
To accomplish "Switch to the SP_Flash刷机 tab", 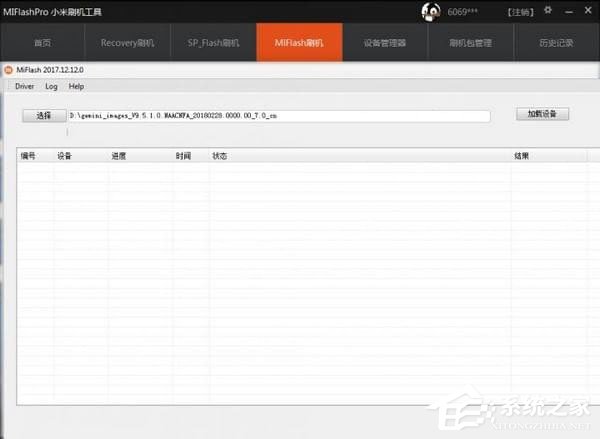I will point(214,42).
